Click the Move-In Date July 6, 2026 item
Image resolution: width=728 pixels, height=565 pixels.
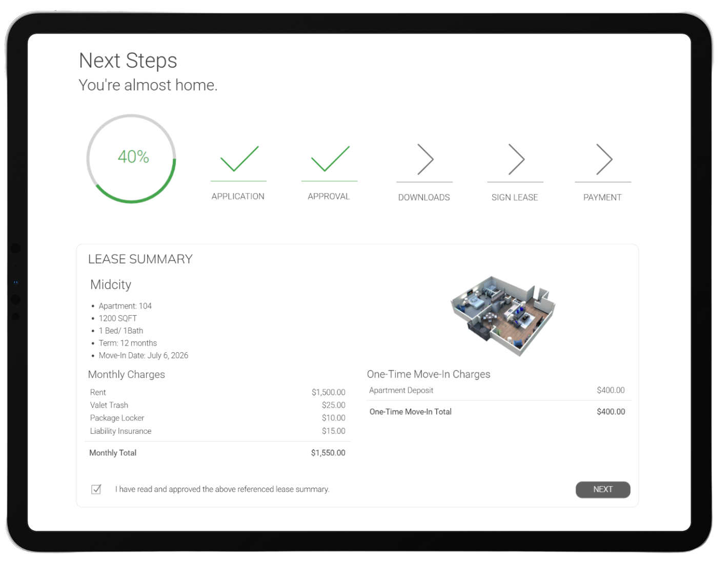pos(143,355)
